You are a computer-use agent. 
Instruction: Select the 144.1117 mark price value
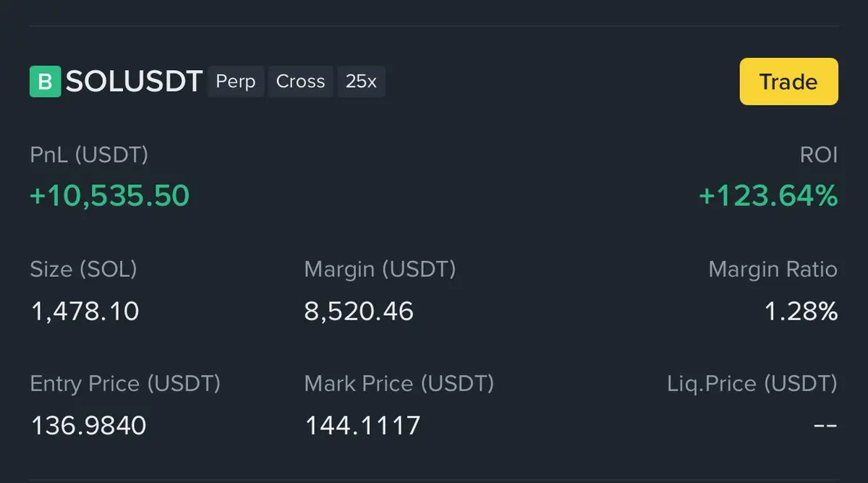pyautogui.click(x=362, y=425)
